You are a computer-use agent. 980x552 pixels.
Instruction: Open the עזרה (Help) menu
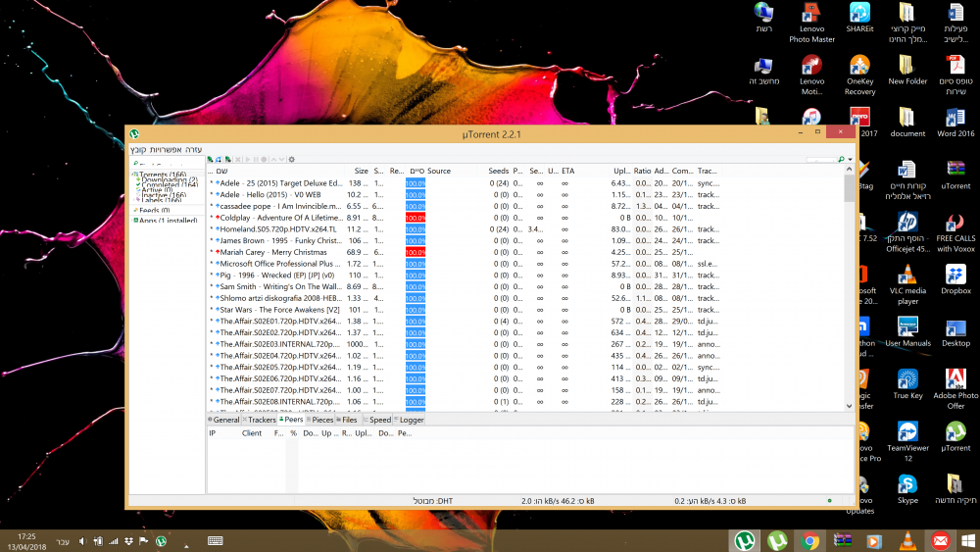194,149
